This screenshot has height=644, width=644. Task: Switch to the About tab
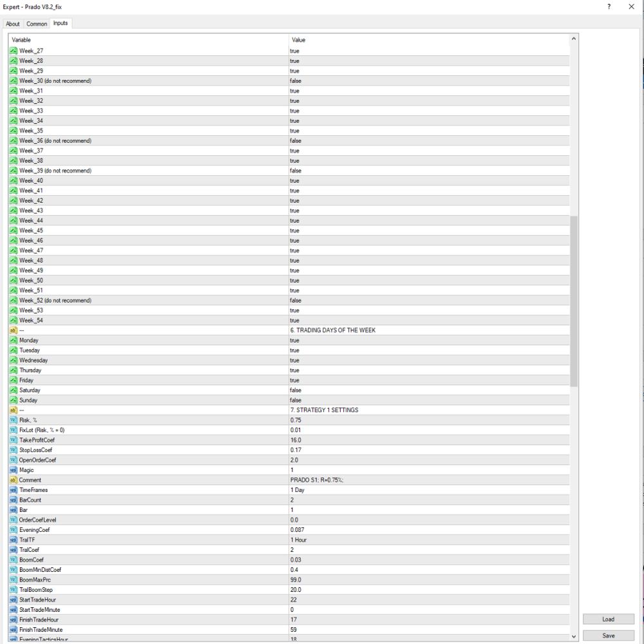coord(13,24)
